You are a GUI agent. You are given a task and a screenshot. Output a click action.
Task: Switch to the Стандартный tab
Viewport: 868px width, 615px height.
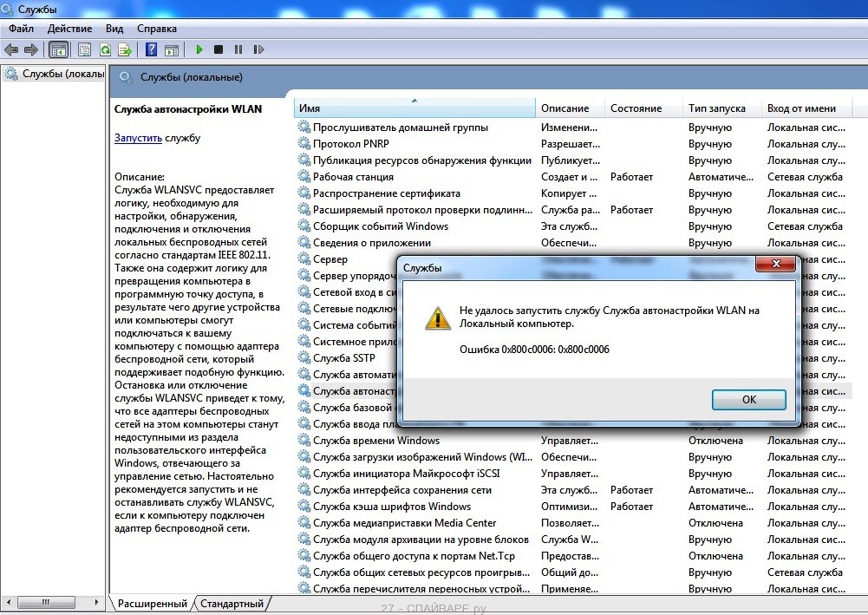(232, 603)
